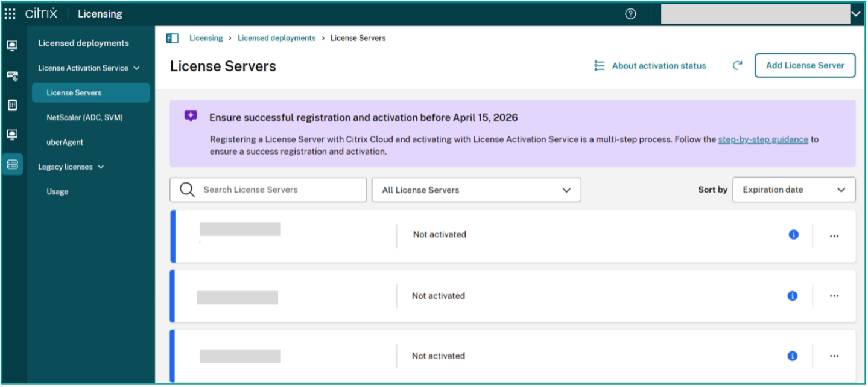Open the step-by-step guidance link

[x=762, y=139]
